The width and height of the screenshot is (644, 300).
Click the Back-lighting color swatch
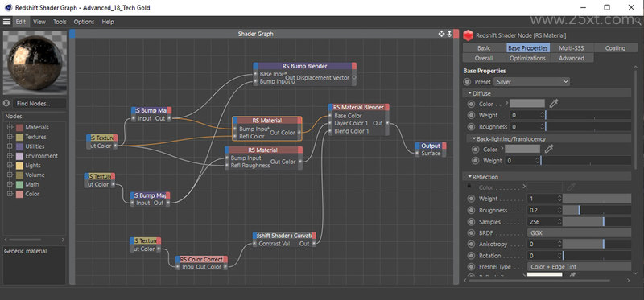pyautogui.click(x=522, y=150)
